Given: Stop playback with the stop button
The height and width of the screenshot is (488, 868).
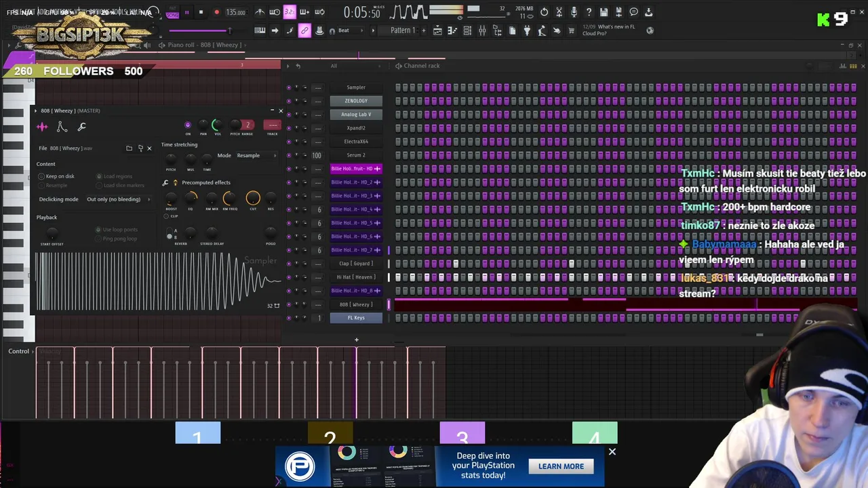Looking at the screenshot, I should pyautogui.click(x=201, y=12).
